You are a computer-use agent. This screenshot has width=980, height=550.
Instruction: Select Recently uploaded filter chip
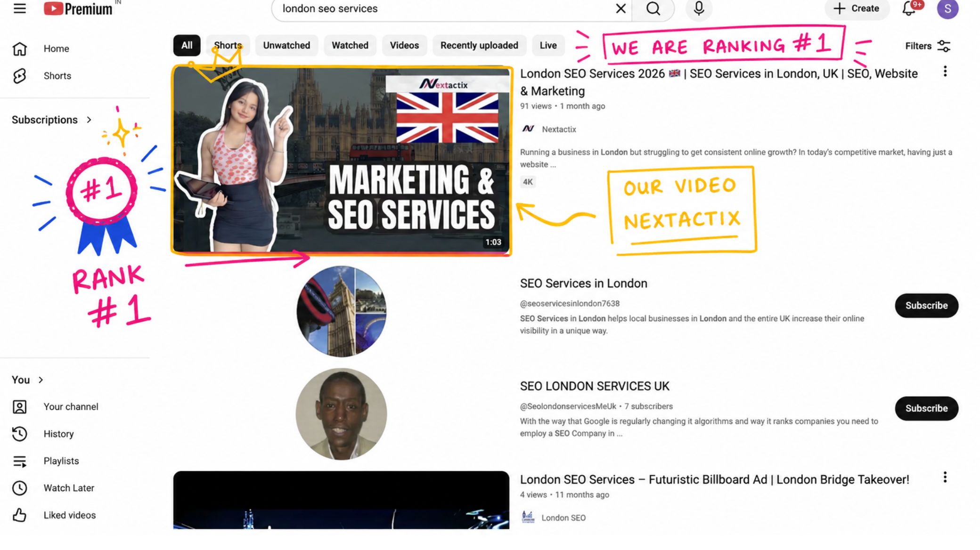pyautogui.click(x=479, y=45)
